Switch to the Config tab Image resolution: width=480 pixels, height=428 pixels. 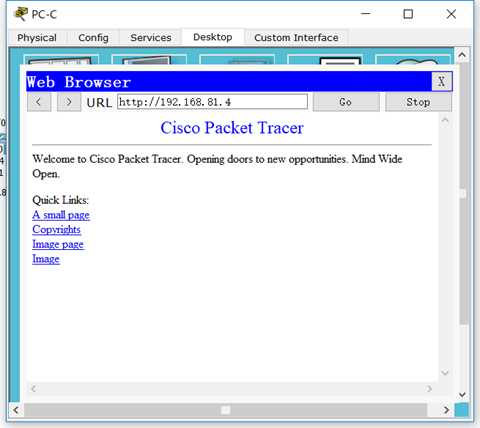pyautogui.click(x=93, y=38)
